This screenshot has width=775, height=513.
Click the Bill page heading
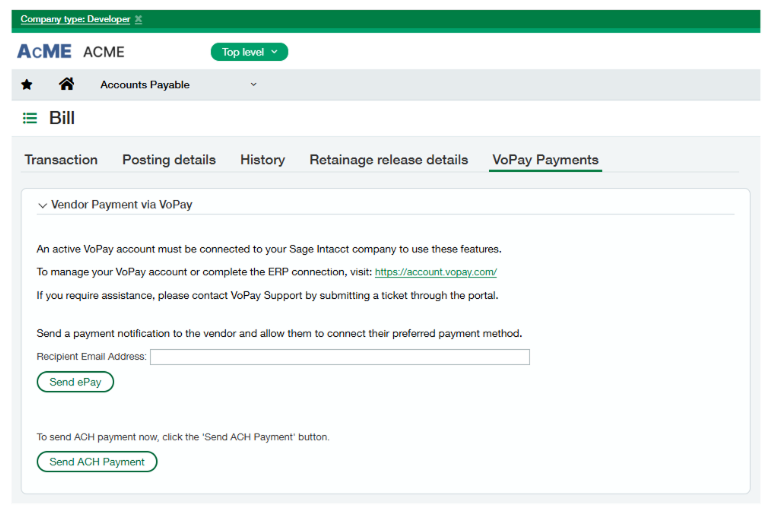coord(62,118)
